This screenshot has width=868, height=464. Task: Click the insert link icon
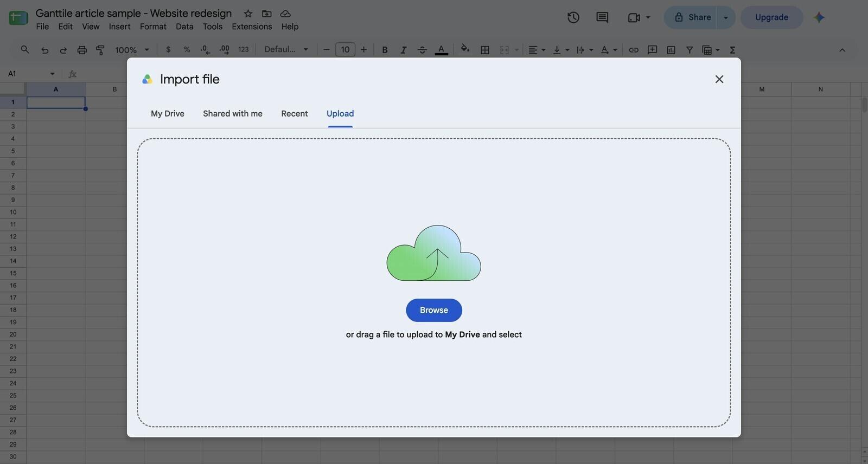[633, 50]
